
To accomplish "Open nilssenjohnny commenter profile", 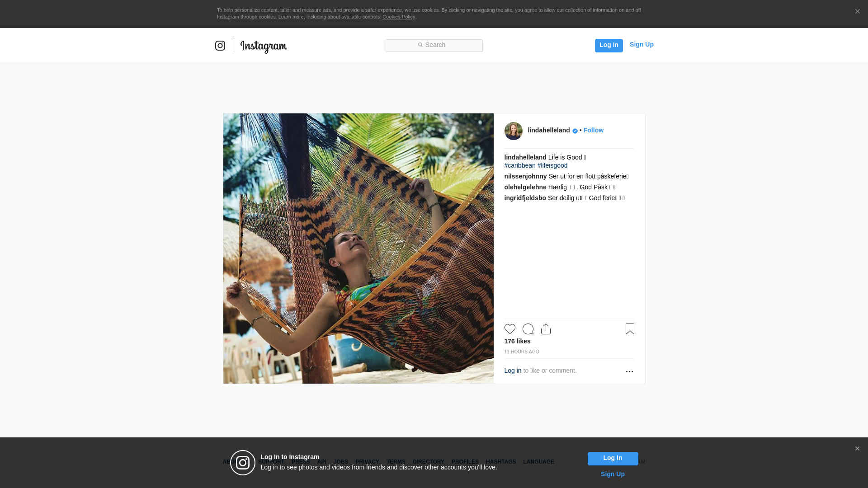I will (525, 176).
